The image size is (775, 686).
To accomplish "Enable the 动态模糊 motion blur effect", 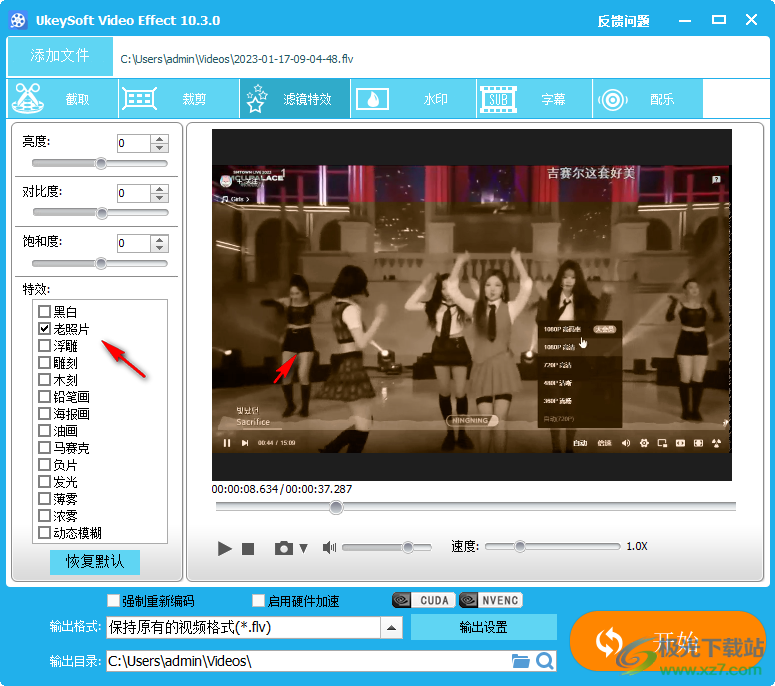I will 44,532.
